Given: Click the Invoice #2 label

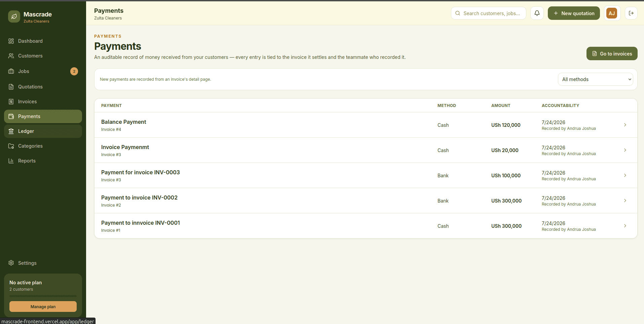Looking at the screenshot, I should (x=111, y=205).
